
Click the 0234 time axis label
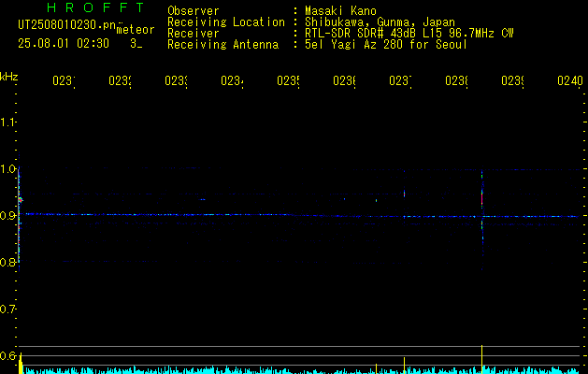click(232, 80)
